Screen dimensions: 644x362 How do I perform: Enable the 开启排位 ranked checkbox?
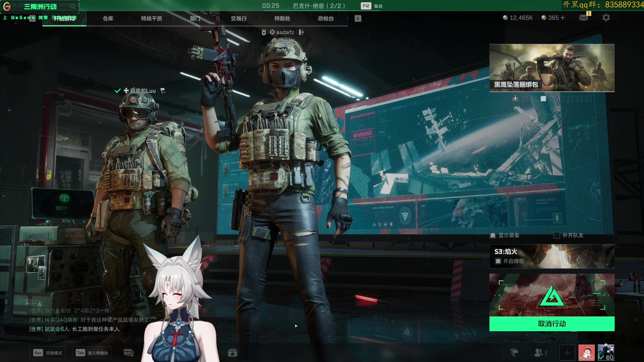(x=498, y=261)
